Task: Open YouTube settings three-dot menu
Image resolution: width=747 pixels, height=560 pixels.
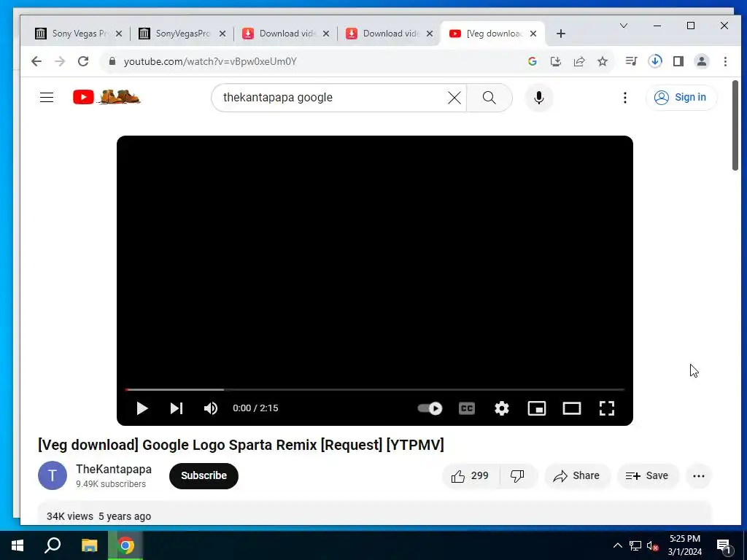Action: [x=625, y=98]
